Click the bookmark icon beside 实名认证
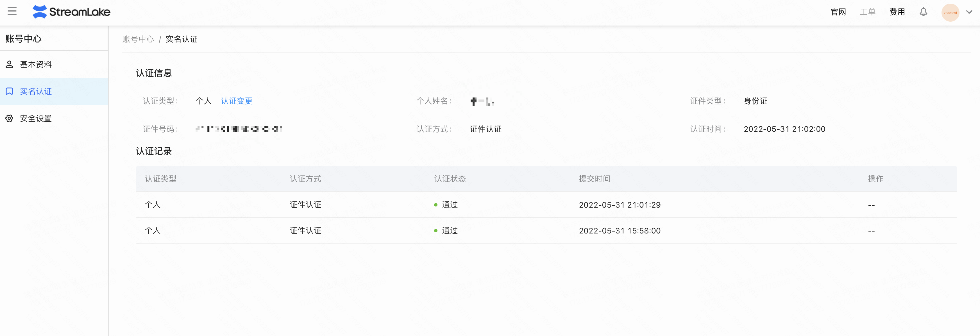This screenshot has width=980, height=336. [10, 91]
